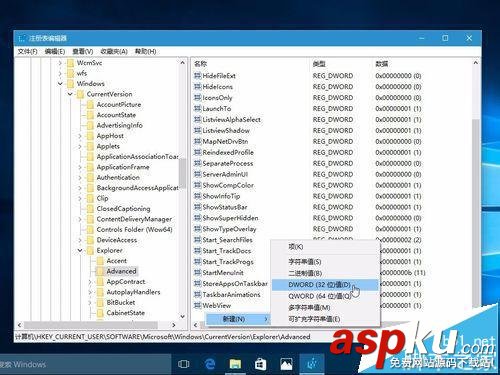Select the CabinetState key in tree
Screen dimensions: 500x375
coord(126,313)
